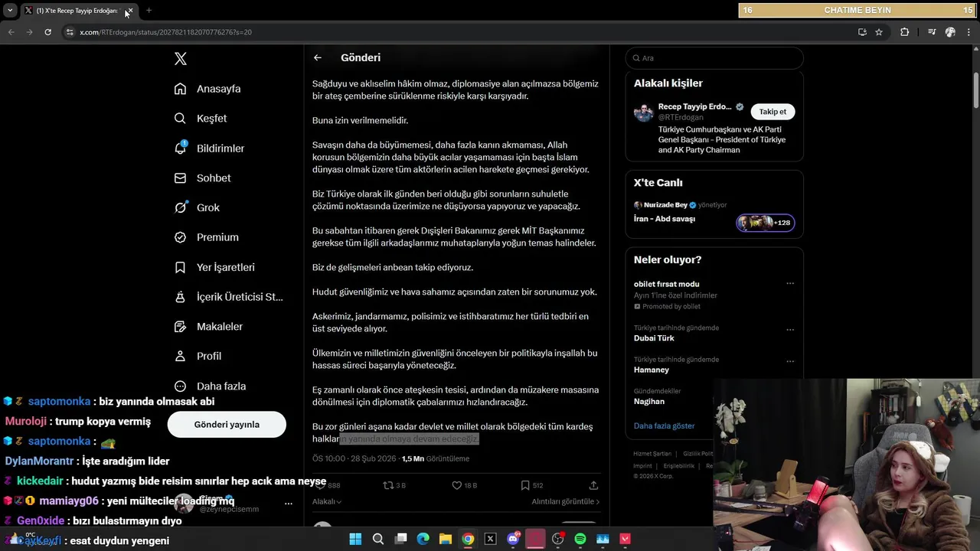The width and height of the screenshot is (980, 551).
Task: Open more options for obilet fırsat modu
Action: 790,284
